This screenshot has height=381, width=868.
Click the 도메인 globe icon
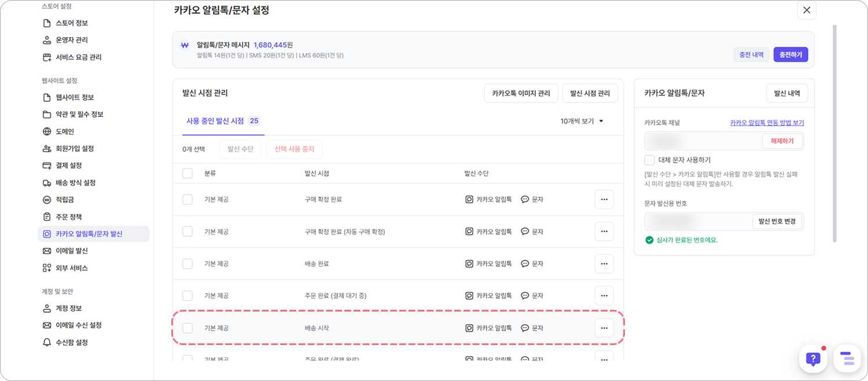47,131
